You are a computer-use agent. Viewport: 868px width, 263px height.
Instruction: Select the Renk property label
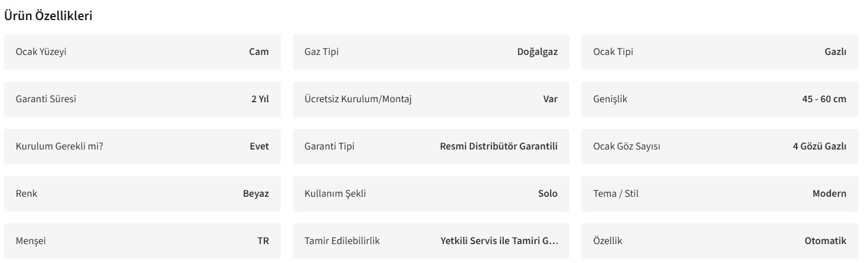pos(27,193)
